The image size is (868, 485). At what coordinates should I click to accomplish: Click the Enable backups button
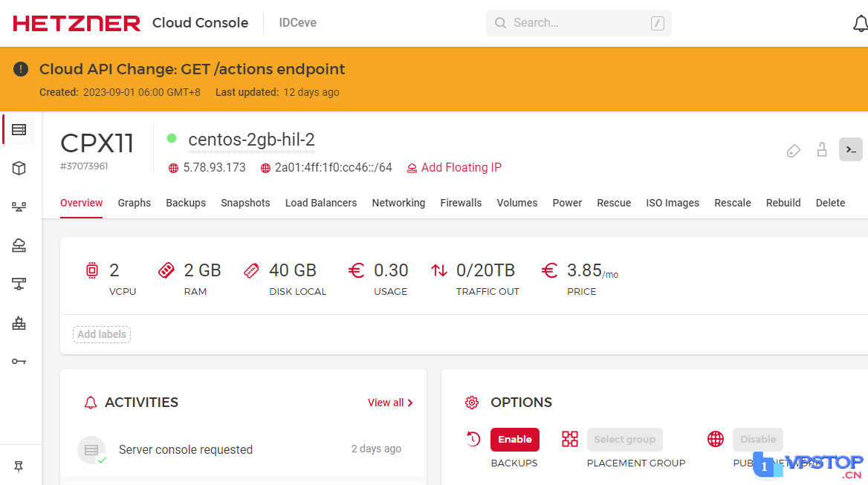[x=515, y=440]
